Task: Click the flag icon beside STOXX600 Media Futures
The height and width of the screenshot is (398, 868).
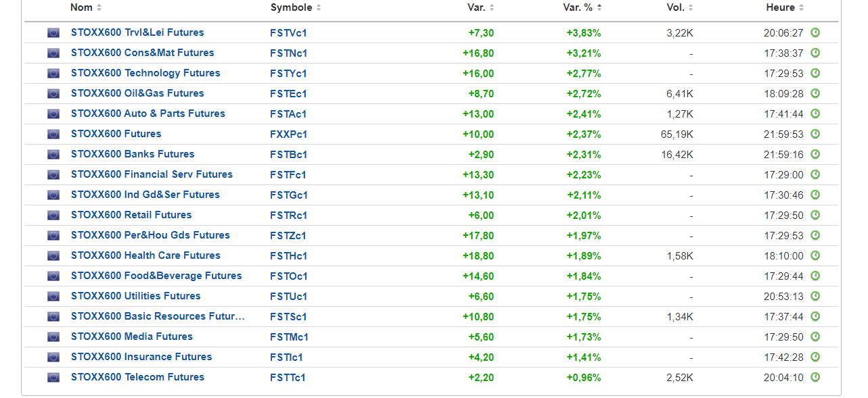Action: tap(53, 337)
